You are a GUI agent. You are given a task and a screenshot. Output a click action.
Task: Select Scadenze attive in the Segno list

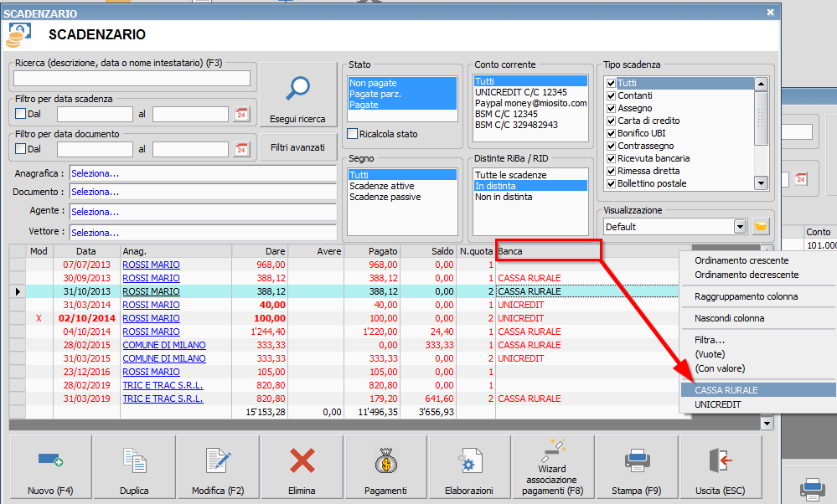tap(402, 186)
